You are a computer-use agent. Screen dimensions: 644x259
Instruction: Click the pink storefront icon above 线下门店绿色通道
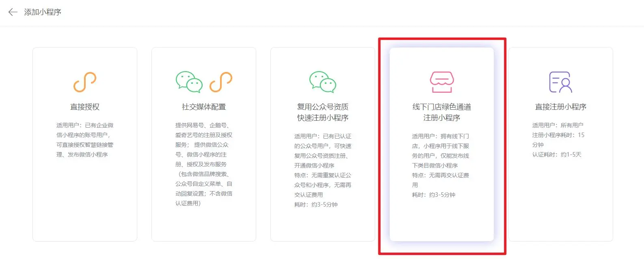point(442,82)
